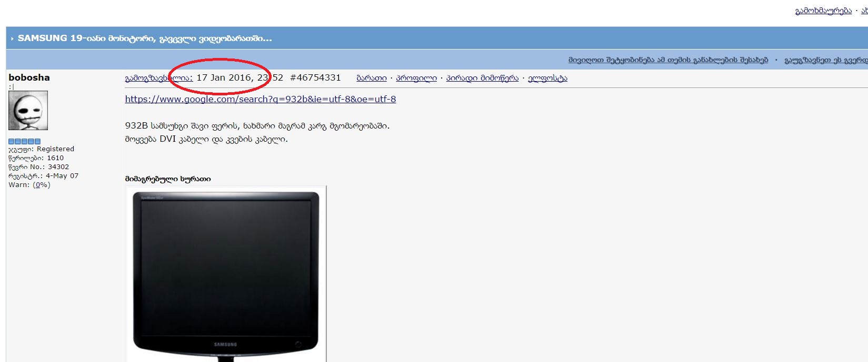This screenshot has height=362, width=868.
Task: Click the text ჯგუფი: Registered
Action: (41, 149)
